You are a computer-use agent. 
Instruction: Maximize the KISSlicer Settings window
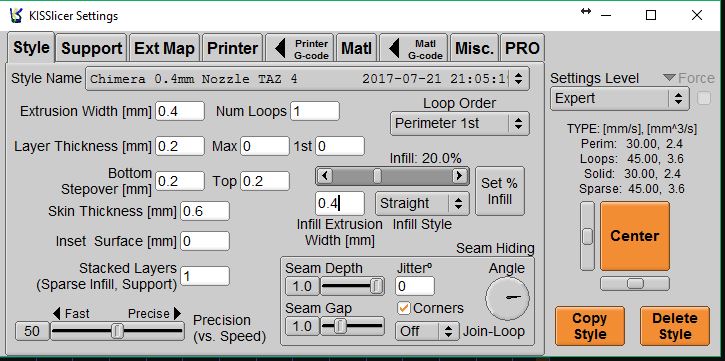pos(651,15)
